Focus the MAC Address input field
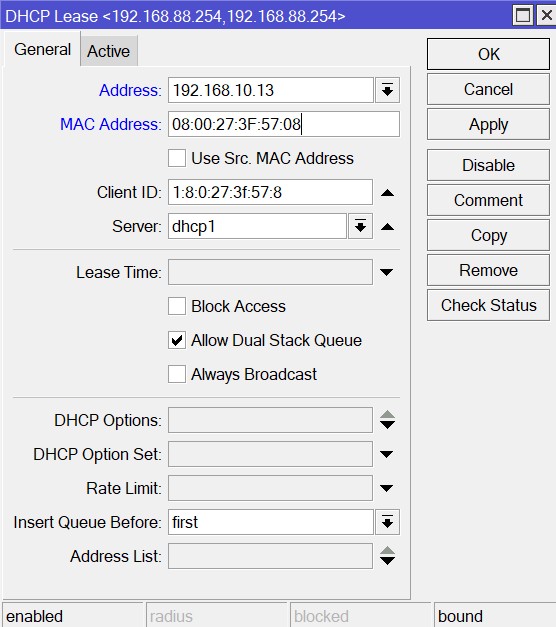This screenshot has height=627, width=556. pos(284,124)
